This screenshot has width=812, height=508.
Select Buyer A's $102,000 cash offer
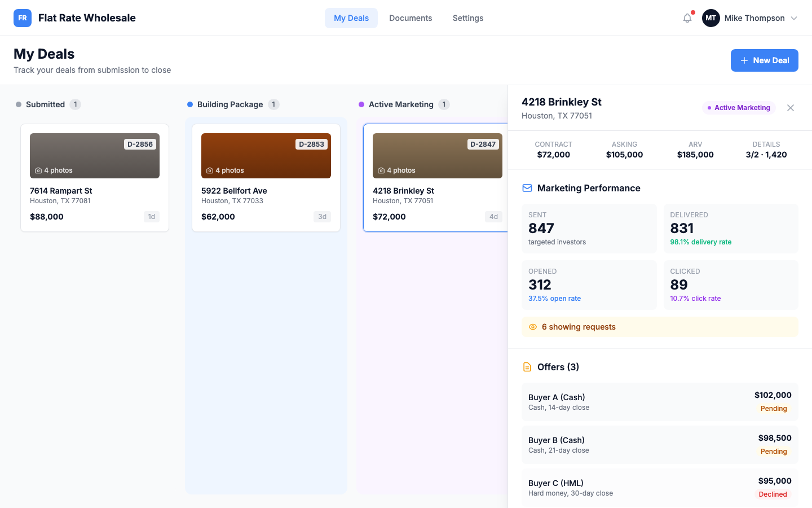point(660,401)
